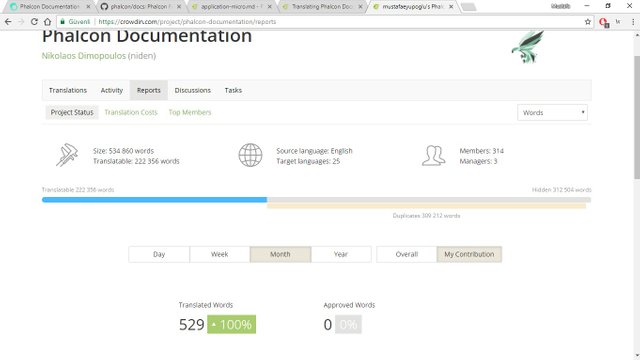640x360 pixels.
Task: Click the green secure padlock icon
Action: pyautogui.click(x=62, y=22)
